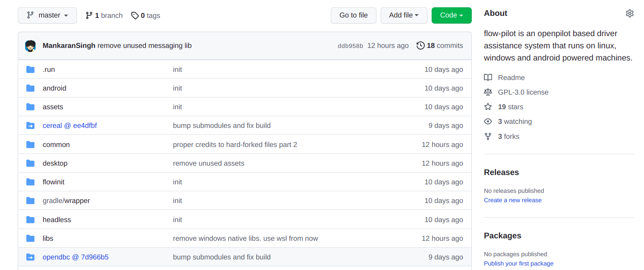Click the About settings gear icon
The height and width of the screenshot is (270, 644).
point(629,13)
